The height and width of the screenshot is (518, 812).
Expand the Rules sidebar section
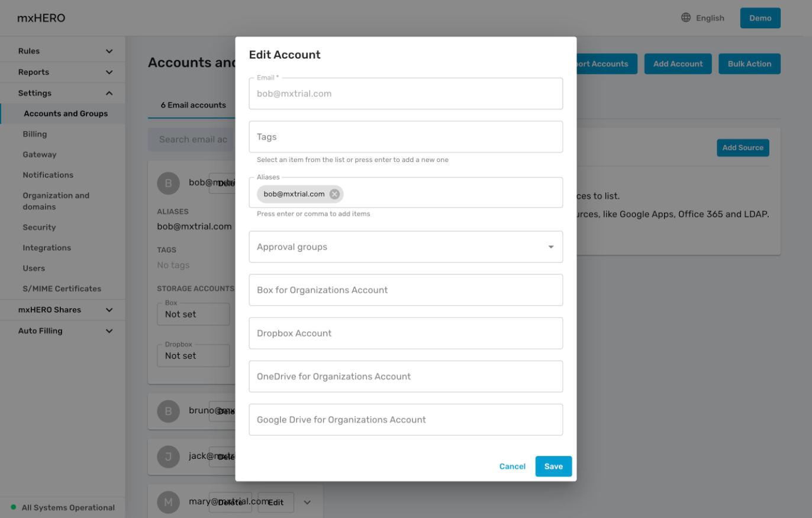click(x=63, y=51)
